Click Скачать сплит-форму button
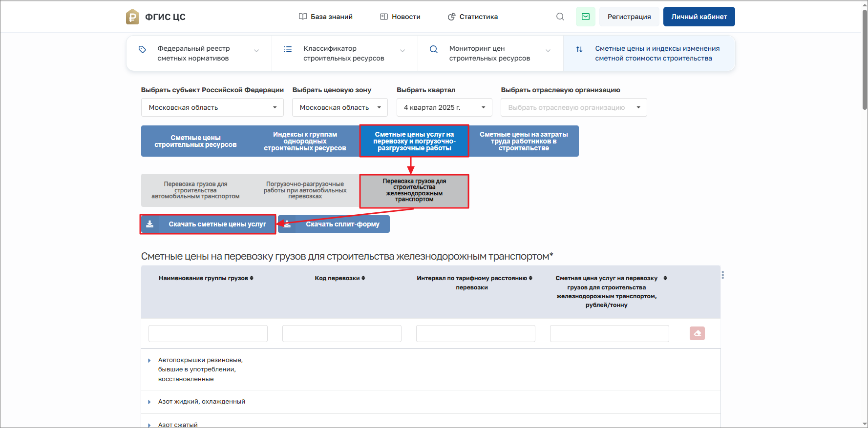This screenshot has width=868, height=428. tap(334, 224)
